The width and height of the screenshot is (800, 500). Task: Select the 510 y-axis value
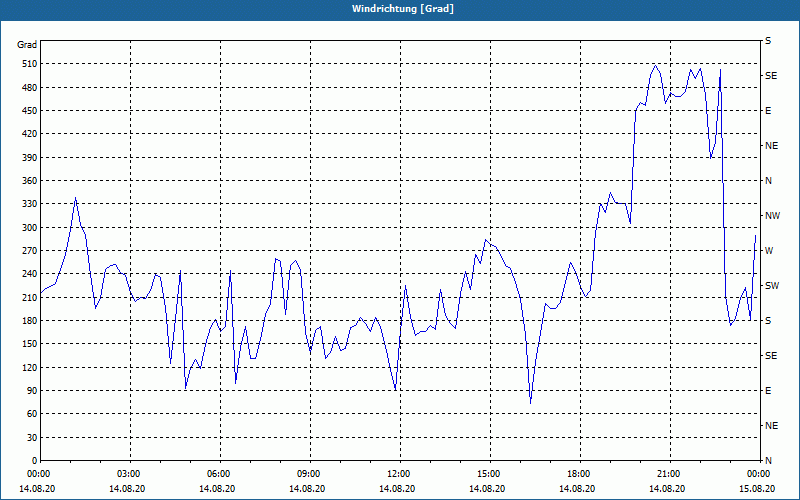point(30,64)
